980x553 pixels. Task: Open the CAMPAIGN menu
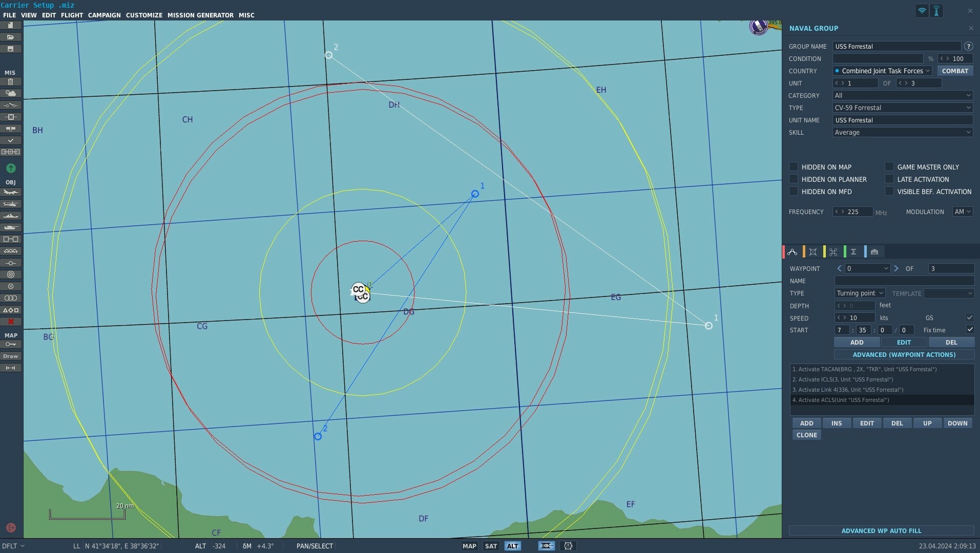click(x=105, y=15)
